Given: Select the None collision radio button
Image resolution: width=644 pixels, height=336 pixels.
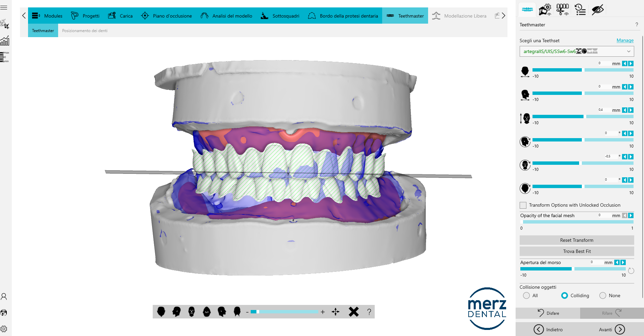Looking at the screenshot, I should [x=603, y=295].
